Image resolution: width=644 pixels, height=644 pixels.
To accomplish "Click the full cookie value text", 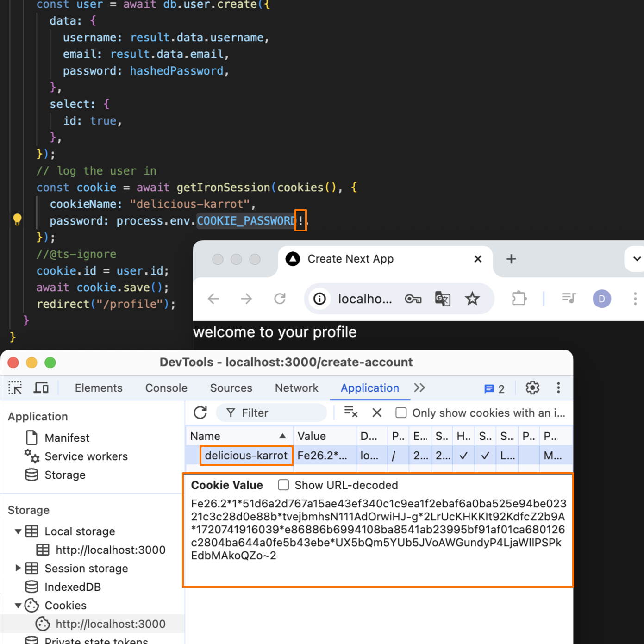I will tap(378, 529).
